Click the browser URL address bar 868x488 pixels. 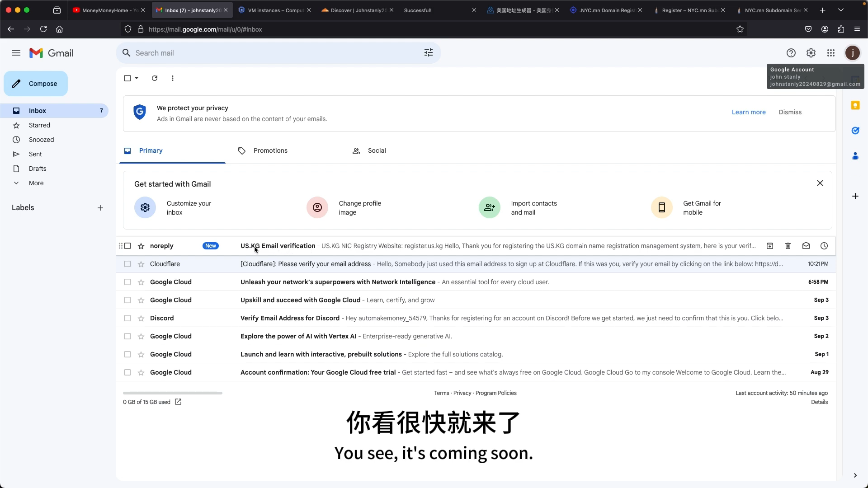click(x=434, y=29)
